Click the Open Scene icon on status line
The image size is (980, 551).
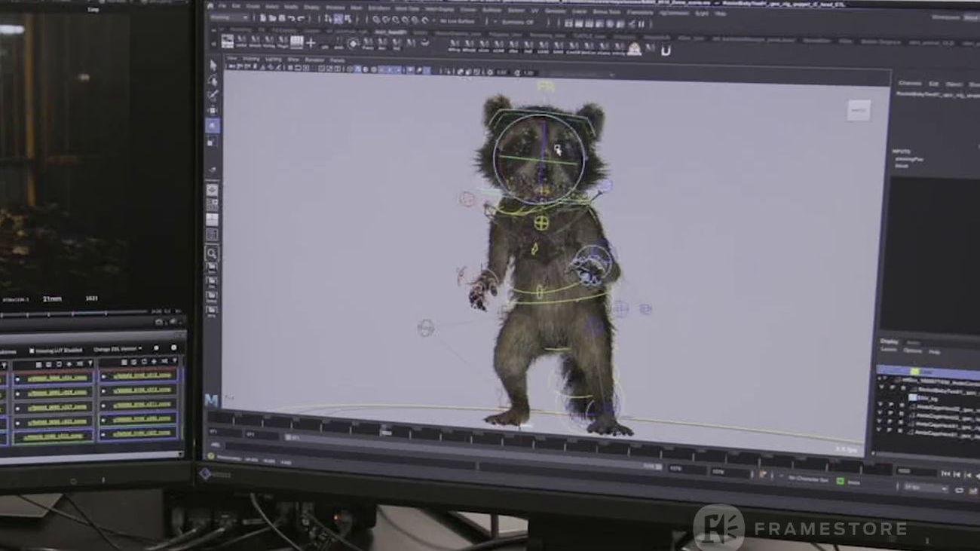pyautogui.click(x=272, y=19)
